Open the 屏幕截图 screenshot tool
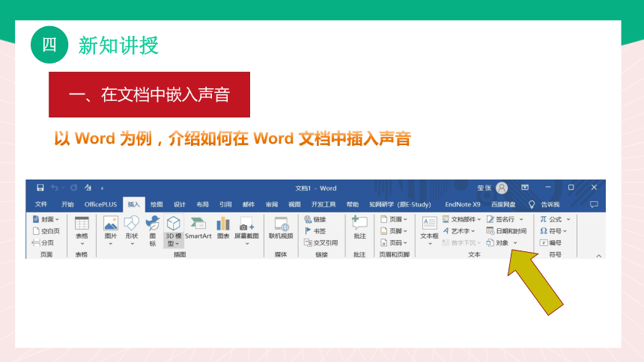This screenshot has height=362, width=644. click(x=246, y=230)
